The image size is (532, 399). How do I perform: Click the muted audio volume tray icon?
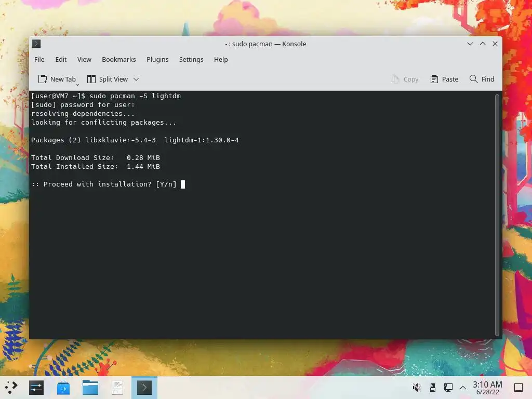click(x=417, y=388)
